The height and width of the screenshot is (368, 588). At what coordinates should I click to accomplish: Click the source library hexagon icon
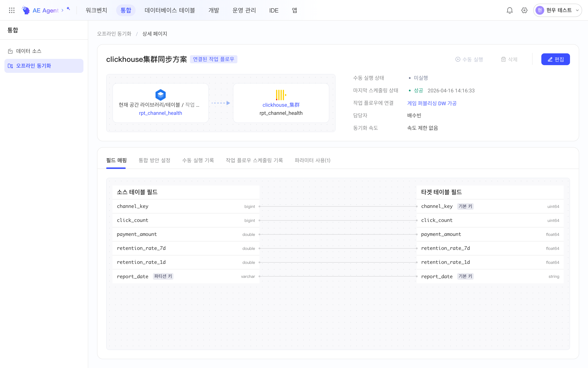(x=160, y=95)
